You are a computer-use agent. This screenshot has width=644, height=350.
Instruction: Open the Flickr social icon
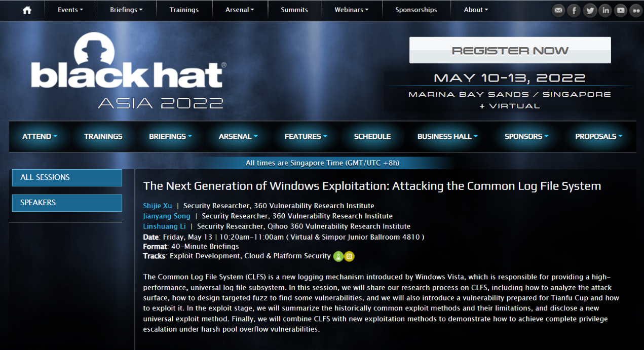(x=636, y=10)
